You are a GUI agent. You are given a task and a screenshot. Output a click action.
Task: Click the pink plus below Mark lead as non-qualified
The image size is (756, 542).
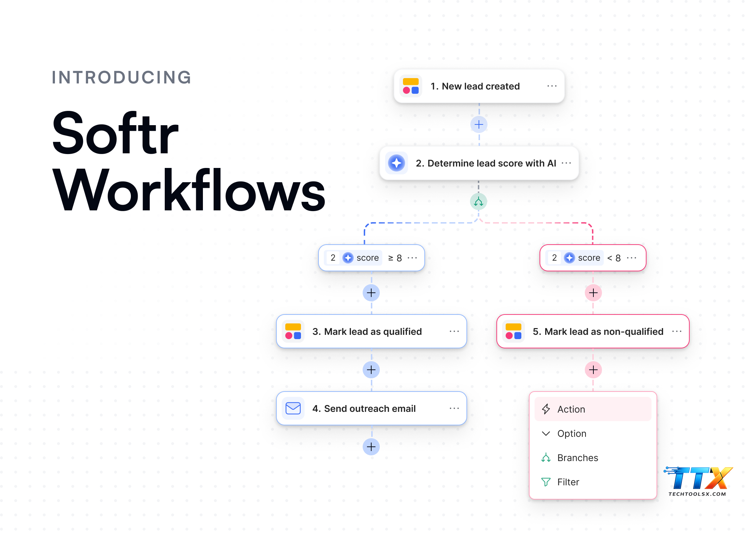pos(593,370)
